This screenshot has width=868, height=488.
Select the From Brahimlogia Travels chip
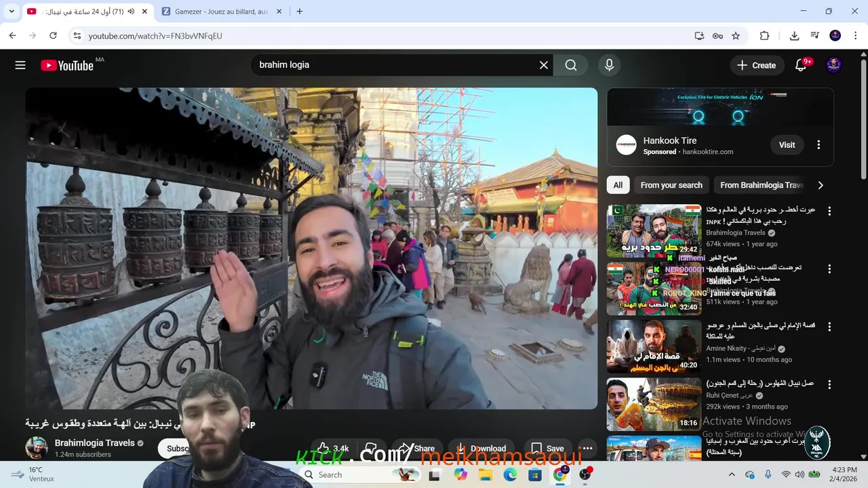click(x=761, y=185)
